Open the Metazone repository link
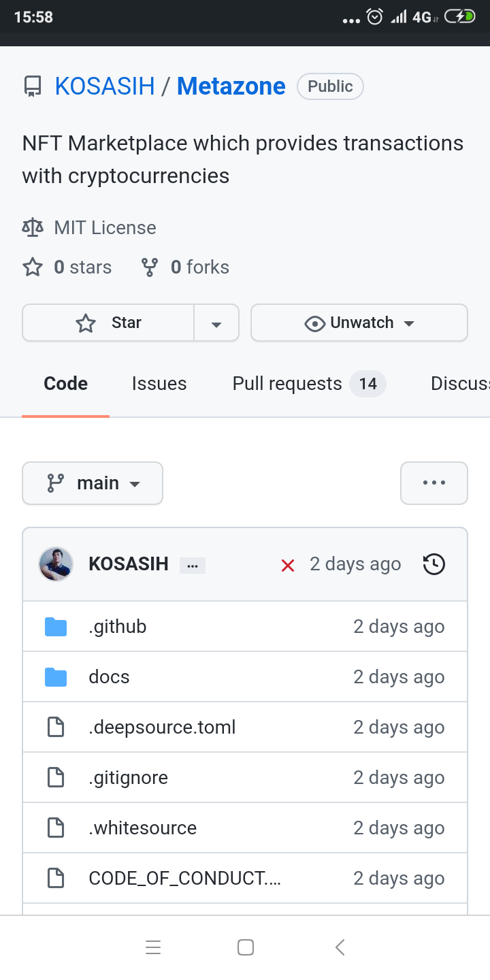 coord(231,86)
